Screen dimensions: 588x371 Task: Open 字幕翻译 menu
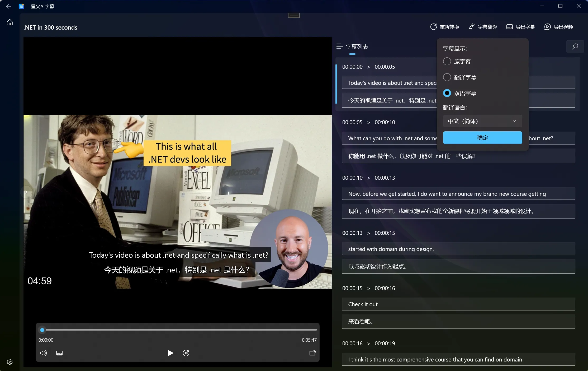[x=483, y=27]
